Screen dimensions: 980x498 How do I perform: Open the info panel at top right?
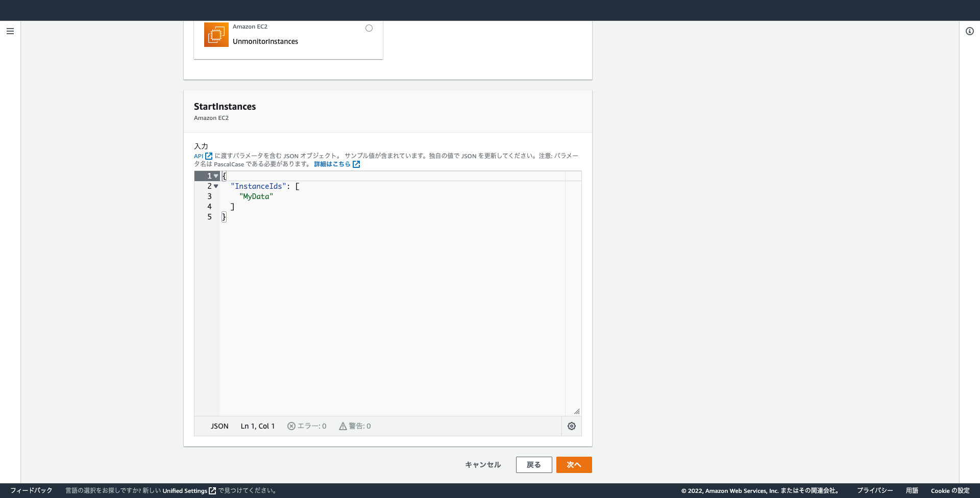click(970, 31)
